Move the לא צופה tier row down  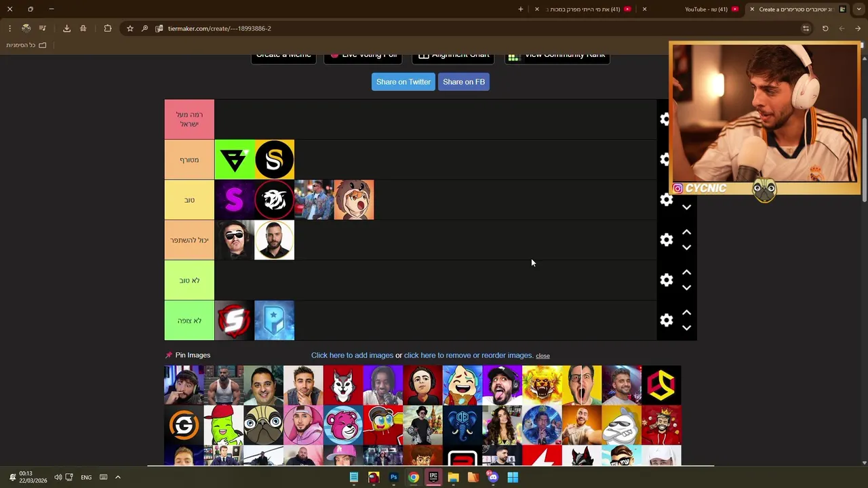[686, 328]
